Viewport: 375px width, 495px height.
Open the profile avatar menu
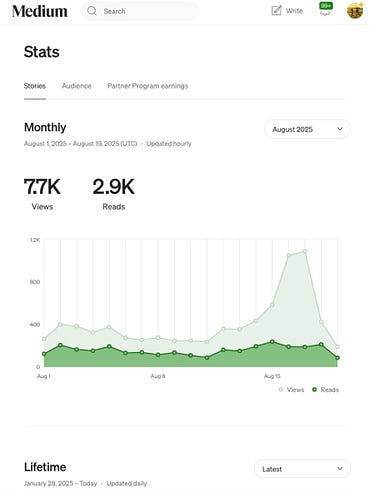pyautogui.click(x=355, y=11)
